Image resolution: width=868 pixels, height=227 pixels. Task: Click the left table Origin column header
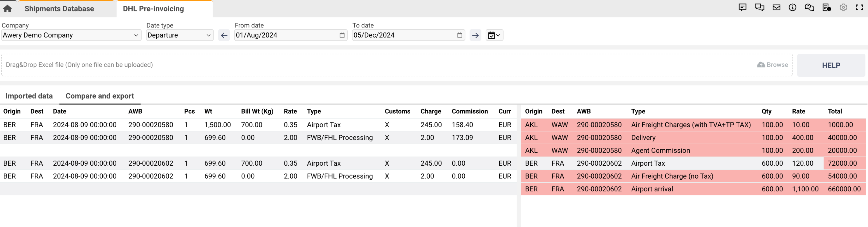click(x=12, y=111)
